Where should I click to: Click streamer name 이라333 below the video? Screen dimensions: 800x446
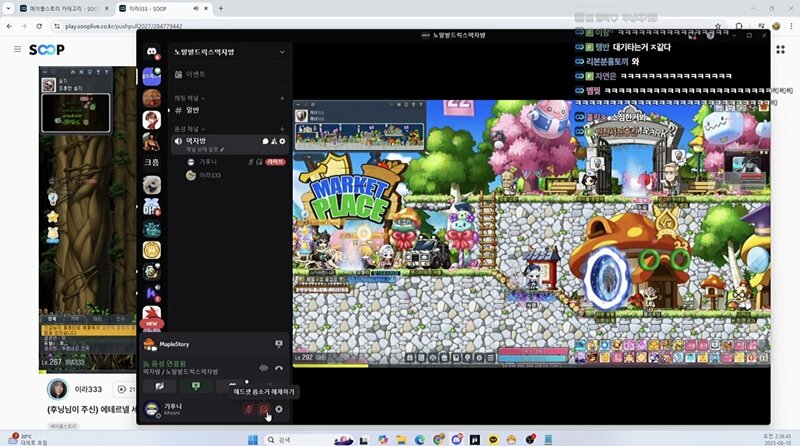(x=88, y=389)
